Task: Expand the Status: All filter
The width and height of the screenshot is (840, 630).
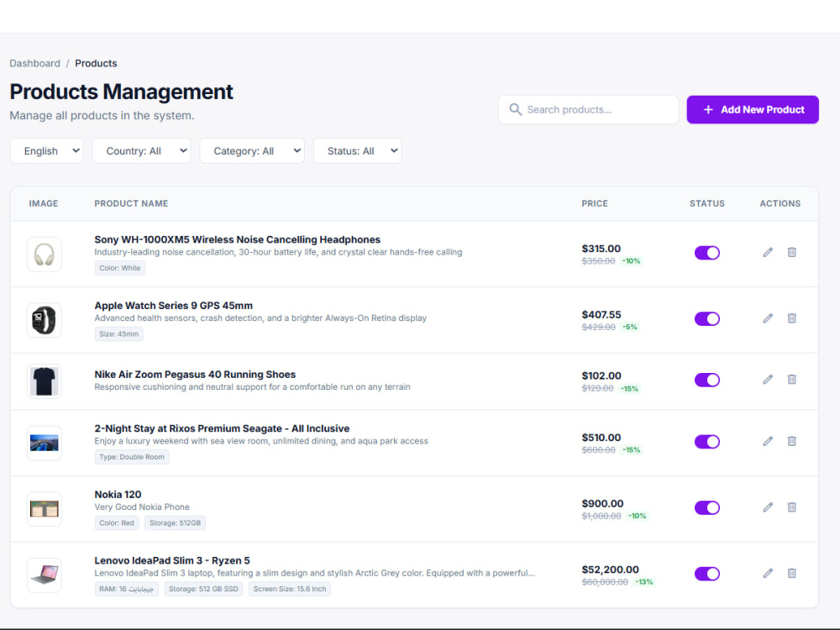Action: click(x=357, y=151)
